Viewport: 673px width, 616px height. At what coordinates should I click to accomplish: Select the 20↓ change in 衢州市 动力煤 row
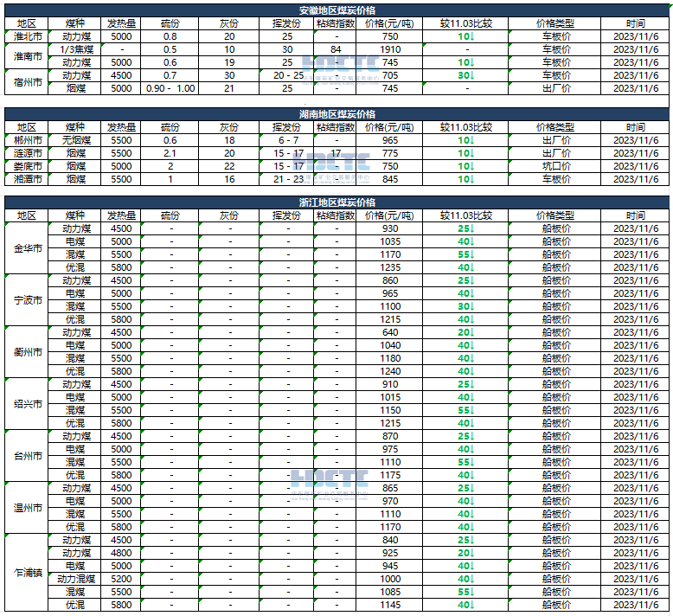(465, 332)
